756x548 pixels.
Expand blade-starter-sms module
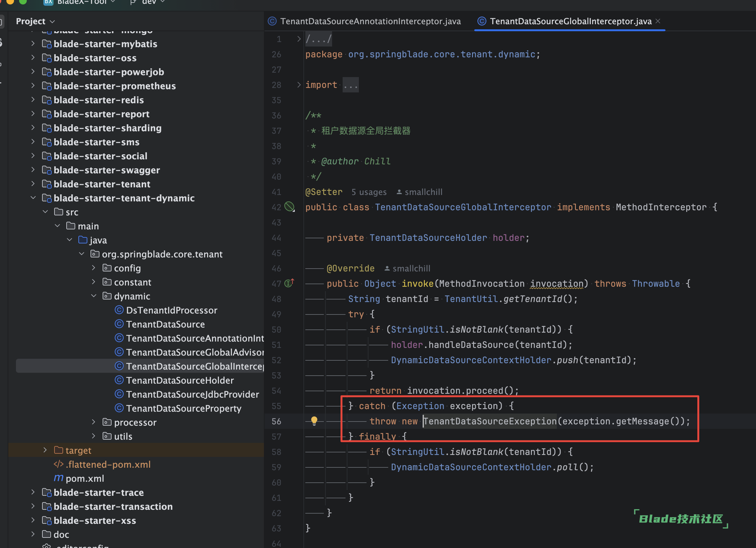coord(33,141)
